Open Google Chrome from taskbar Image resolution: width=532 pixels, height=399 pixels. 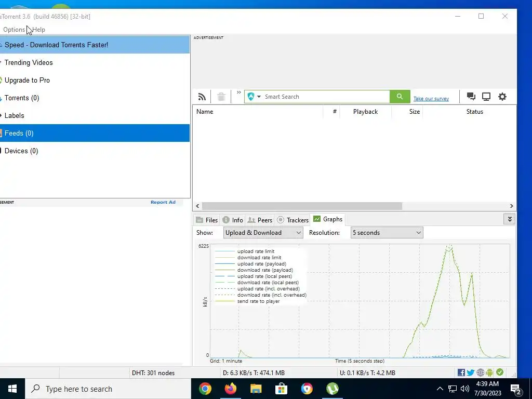pos(205,389)
